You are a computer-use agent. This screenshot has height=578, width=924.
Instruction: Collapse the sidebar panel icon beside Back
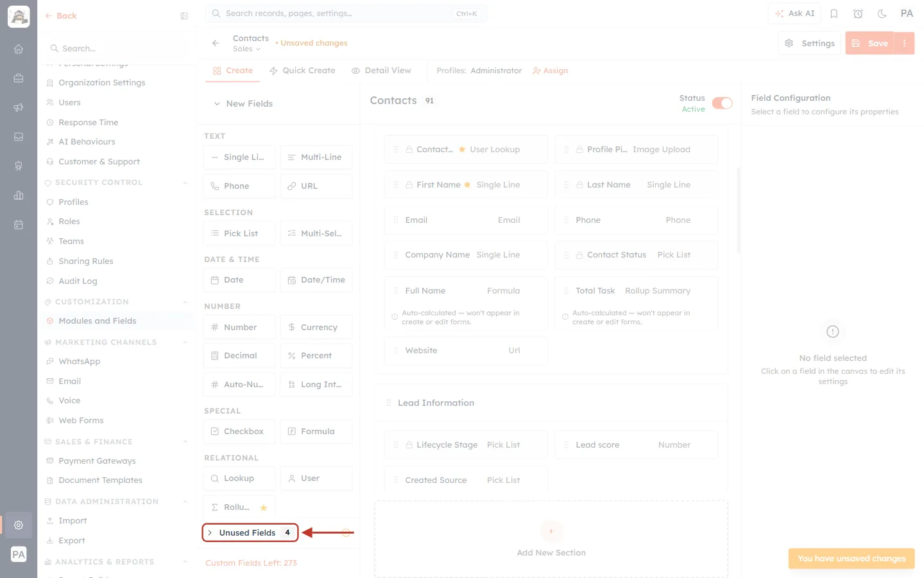coord(184,16)
